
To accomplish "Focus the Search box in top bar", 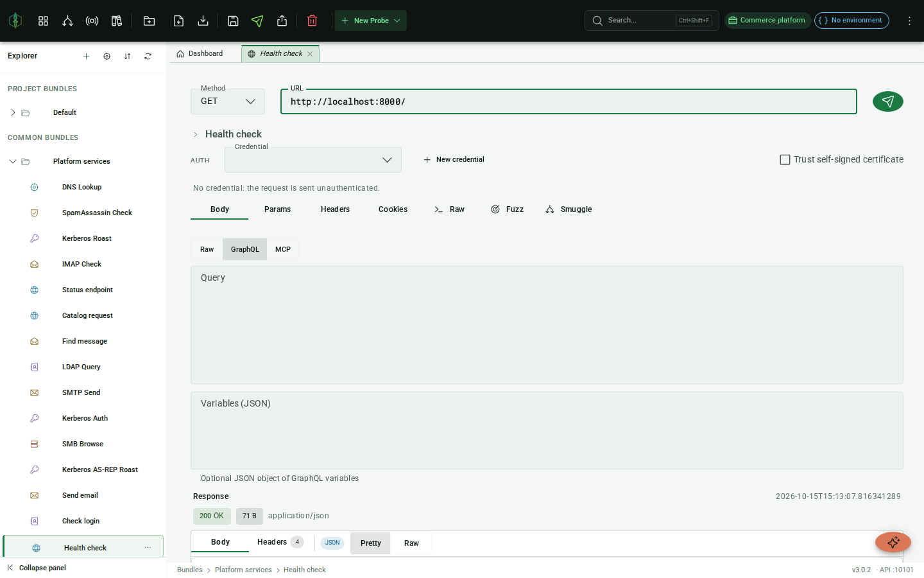I will pos(652,21).
